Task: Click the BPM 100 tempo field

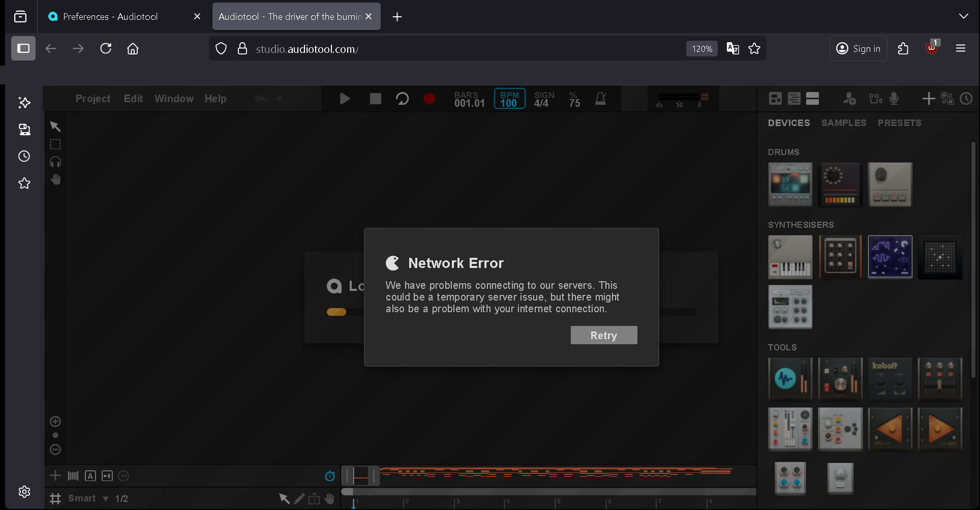Action: click(x=509, y=99)
